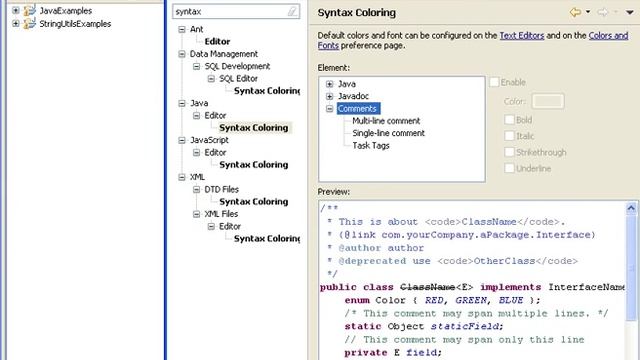Collapse the XML preferences node
640x360 pixels.
182,177
